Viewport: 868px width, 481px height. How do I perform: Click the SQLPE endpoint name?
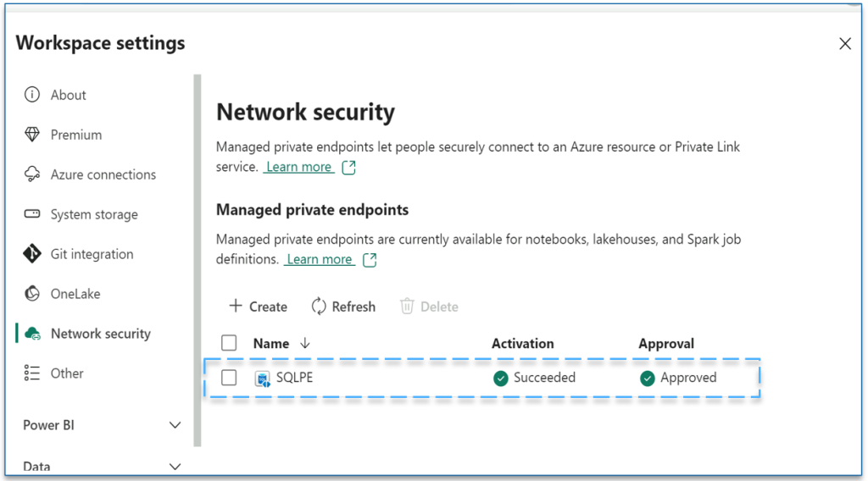(x=294, y=378)
